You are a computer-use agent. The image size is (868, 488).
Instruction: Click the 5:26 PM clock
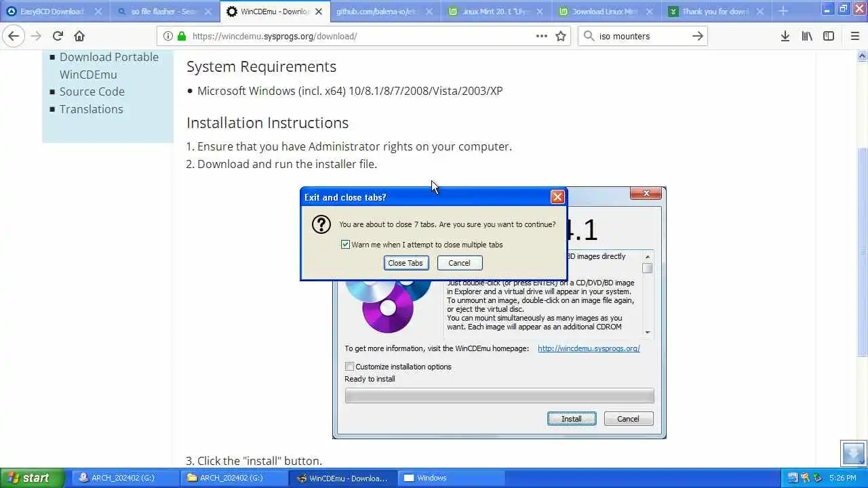843,478
